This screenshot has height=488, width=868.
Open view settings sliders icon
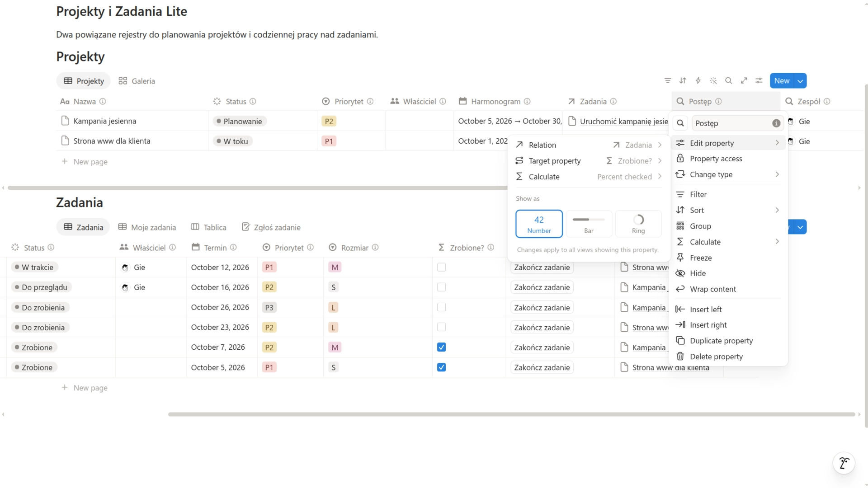(x=759, y=80)
